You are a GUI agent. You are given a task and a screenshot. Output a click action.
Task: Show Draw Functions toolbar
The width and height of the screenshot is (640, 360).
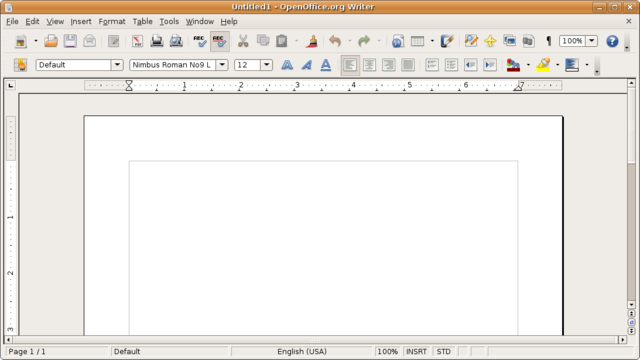(447, 41)
